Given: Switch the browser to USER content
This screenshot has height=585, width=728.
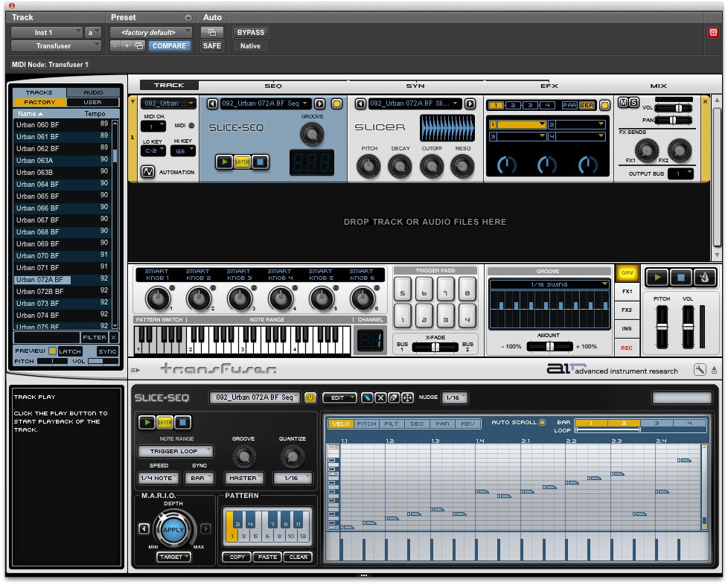Looking at the screenshot, I should pos(93,102).
